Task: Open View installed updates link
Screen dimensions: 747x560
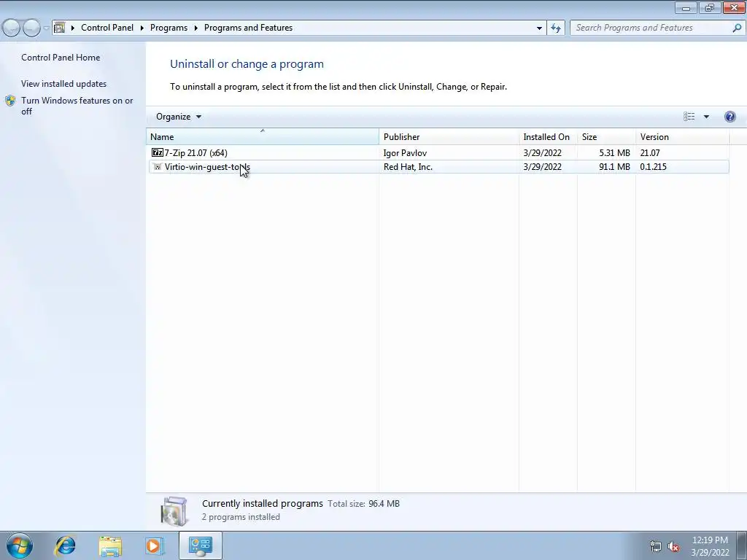Action: click(x=64, y=83)
